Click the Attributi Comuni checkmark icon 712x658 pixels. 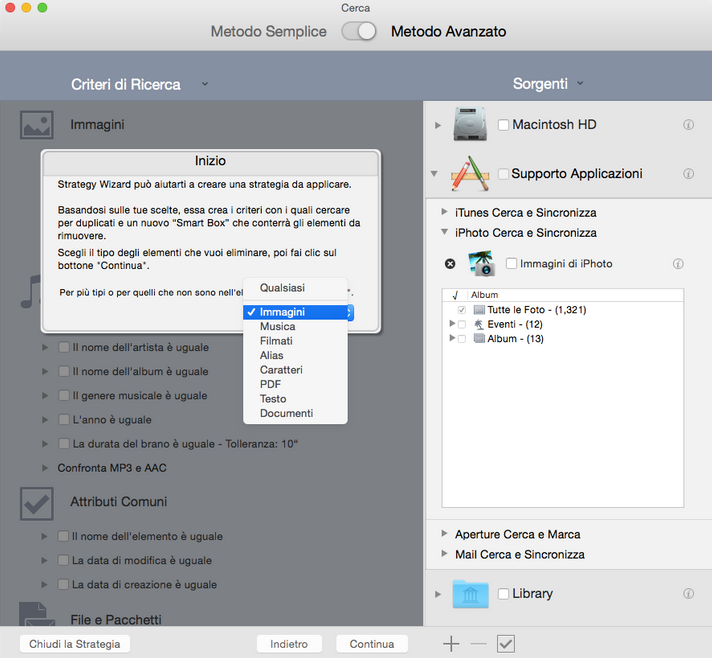coord(37,504)
